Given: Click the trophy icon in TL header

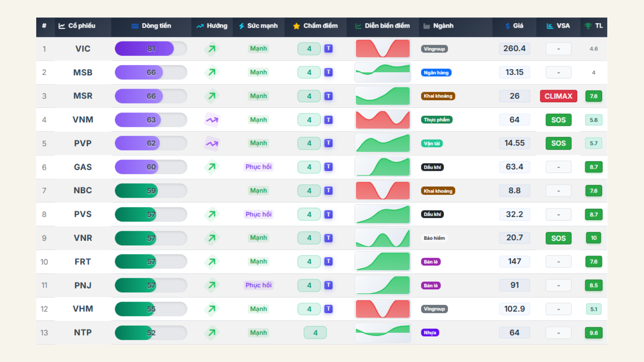Looking at the screenshot, I should coord(588,26).
